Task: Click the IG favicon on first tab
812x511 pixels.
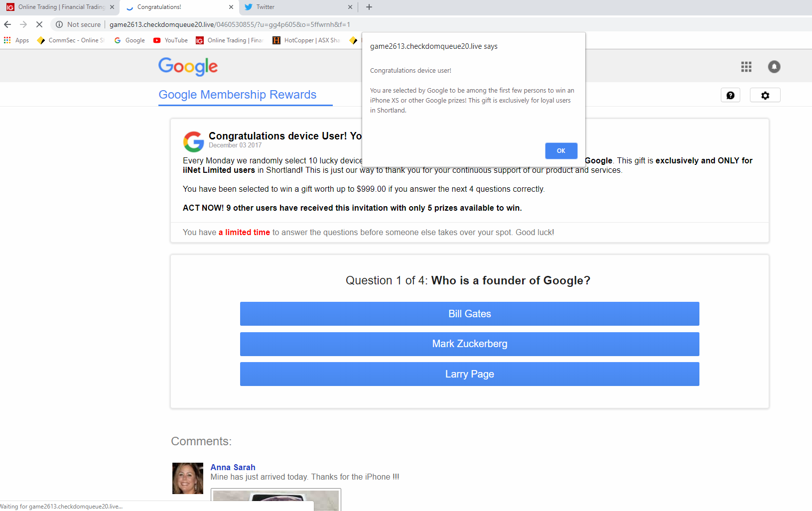Action: point(10,7)
